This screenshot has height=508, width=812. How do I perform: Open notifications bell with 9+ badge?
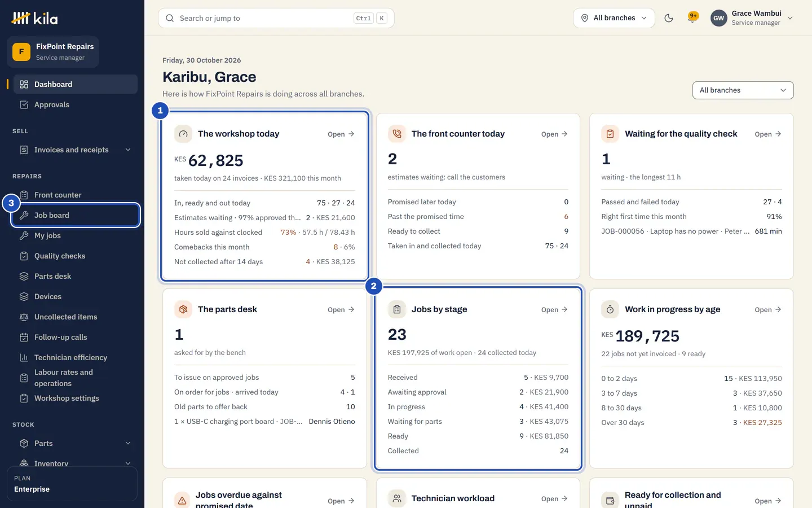coord(693,17)
